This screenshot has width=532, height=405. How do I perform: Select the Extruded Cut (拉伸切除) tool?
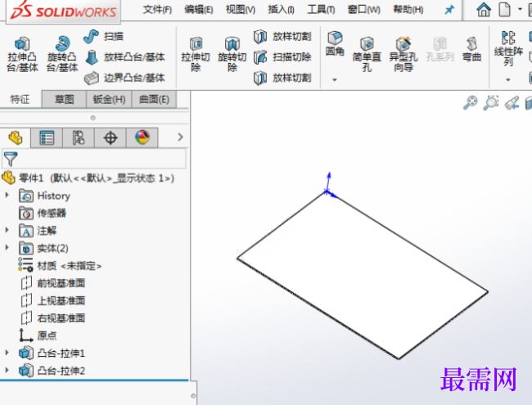196,54
